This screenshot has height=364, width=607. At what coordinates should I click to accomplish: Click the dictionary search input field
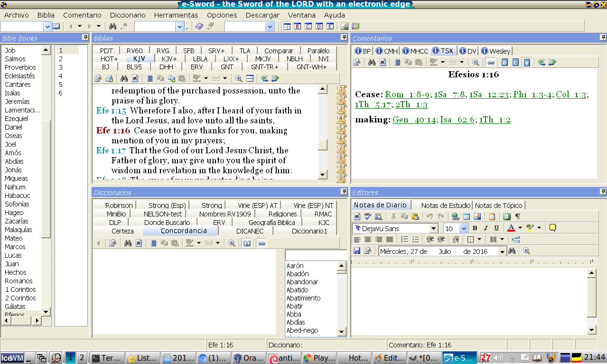(x=316, y=255)
